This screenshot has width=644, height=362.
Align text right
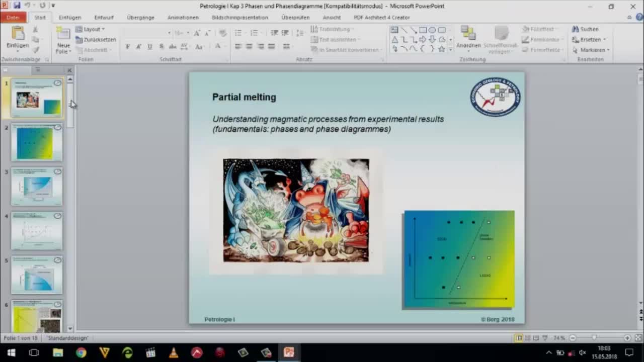[x=260, y=47]
